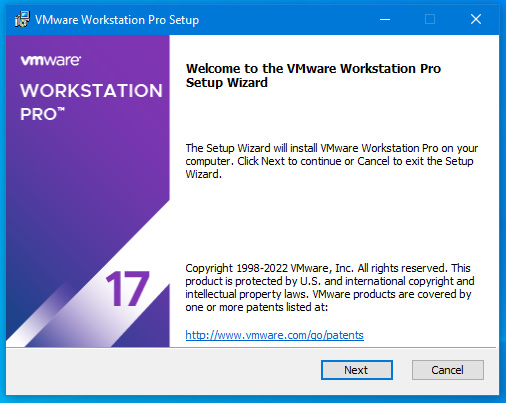
Task: Close the VMware Workstation Pro Setup window
Action: pyautogui.click(x=476, y=19)
